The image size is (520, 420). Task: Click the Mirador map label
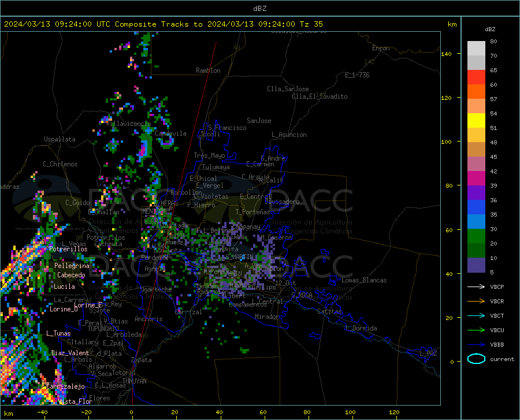[266, 317]
